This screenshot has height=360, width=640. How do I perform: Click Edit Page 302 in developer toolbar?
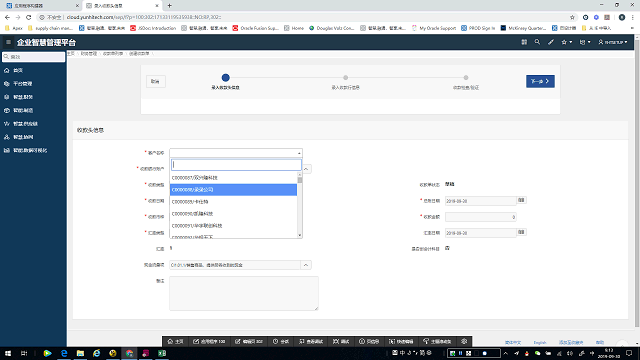coord(249,341)
